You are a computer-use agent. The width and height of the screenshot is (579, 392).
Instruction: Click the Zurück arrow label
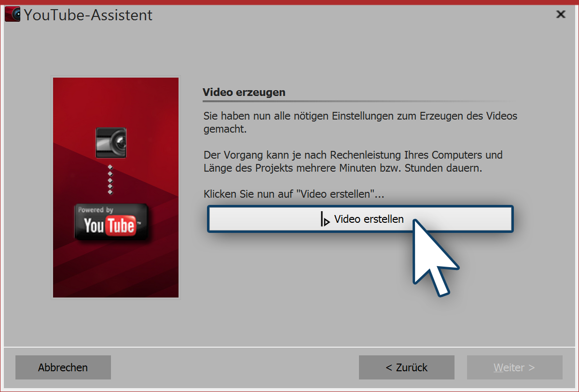pyautogui.click(x=390, y=367)
